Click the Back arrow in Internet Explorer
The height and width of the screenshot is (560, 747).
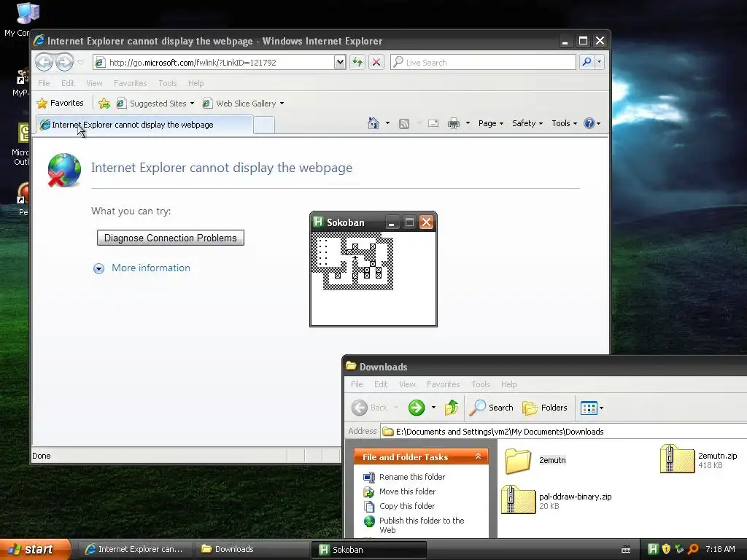44,63
